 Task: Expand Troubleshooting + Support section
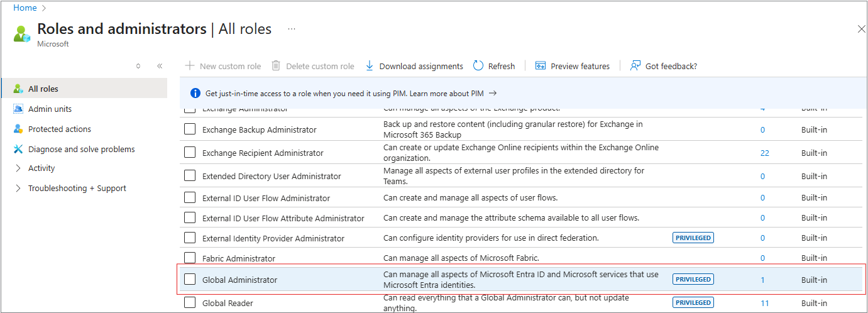tap(18, 188)
